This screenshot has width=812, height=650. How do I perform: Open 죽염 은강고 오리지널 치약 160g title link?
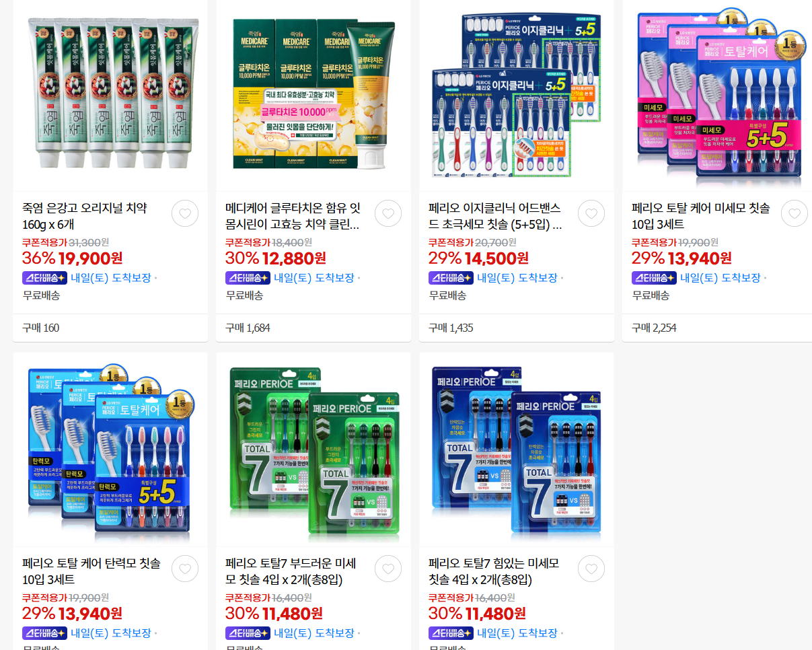pyautogui.click(x=85, y=216)
